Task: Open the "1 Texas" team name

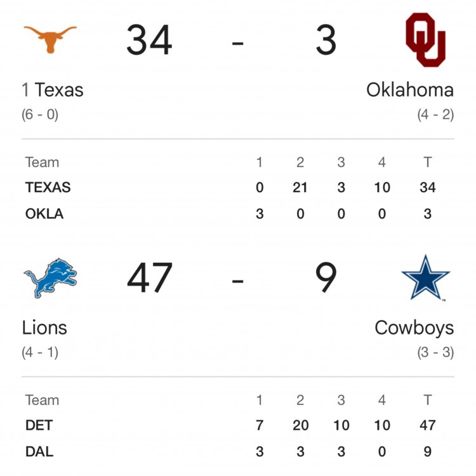Action: click(53, 89)
